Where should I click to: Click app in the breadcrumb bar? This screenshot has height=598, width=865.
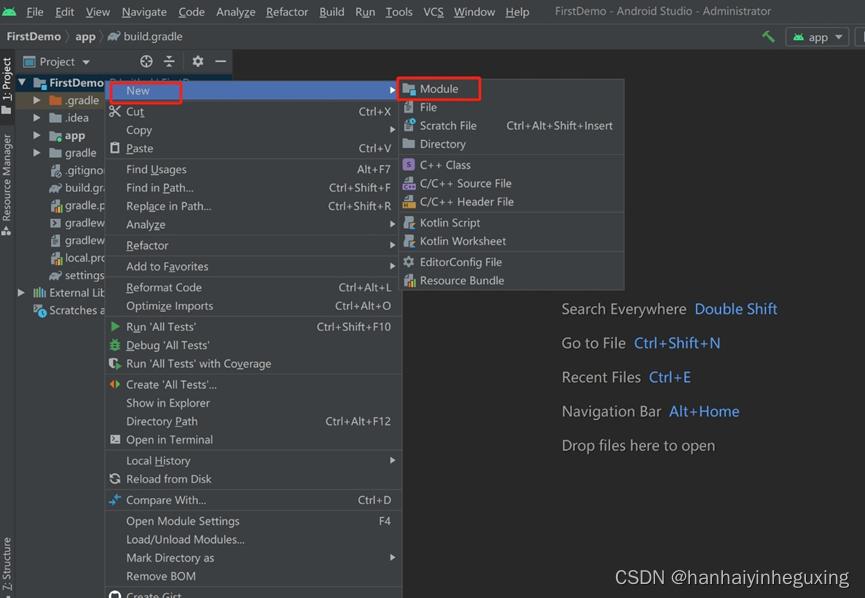click(x=85, y=36)
